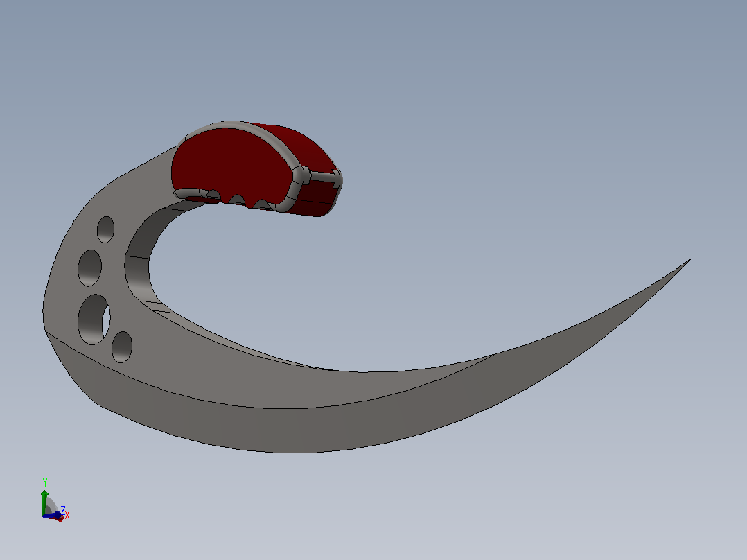Click the blue Z axis label on triad
The image size is (747, 560).
point(63,509)
